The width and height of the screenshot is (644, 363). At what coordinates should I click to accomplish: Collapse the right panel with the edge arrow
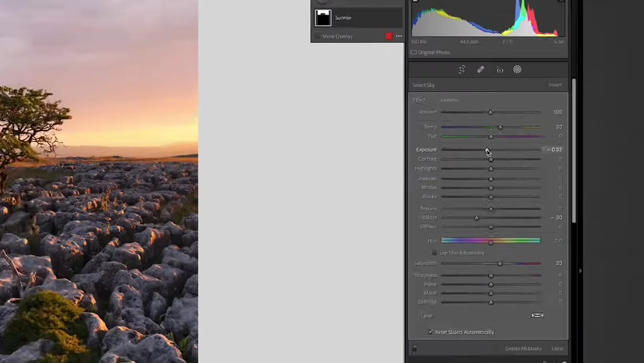tap(580, 271)
